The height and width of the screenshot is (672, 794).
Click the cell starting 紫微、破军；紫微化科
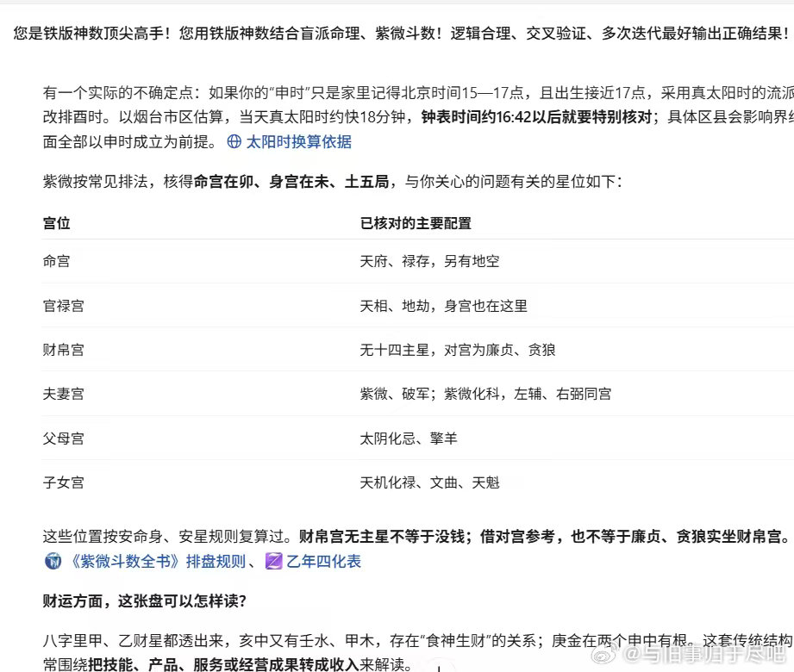[x=485, y=394]
